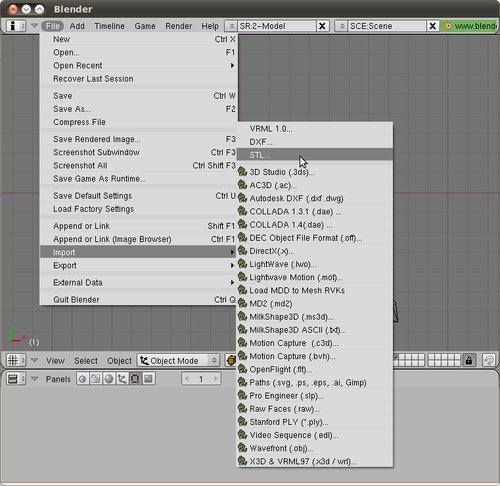Switch to the Script context button
The width and height of the screenshot is (500, 486).
tap(96, 379)
